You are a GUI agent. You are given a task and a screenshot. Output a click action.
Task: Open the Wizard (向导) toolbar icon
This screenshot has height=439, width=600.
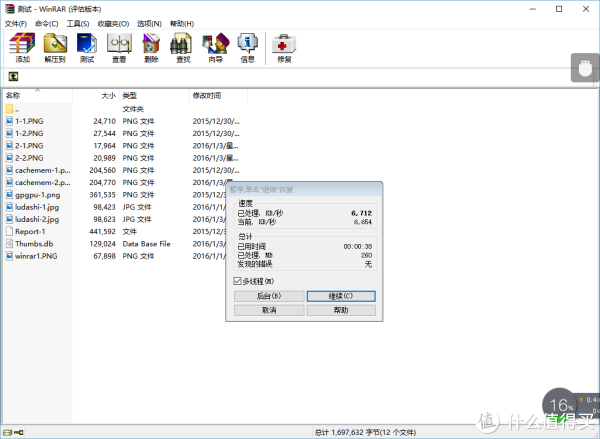[215, 47]
